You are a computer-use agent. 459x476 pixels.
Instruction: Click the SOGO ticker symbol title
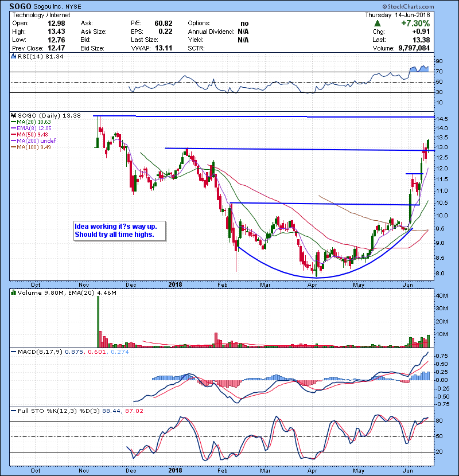point(20,6)
